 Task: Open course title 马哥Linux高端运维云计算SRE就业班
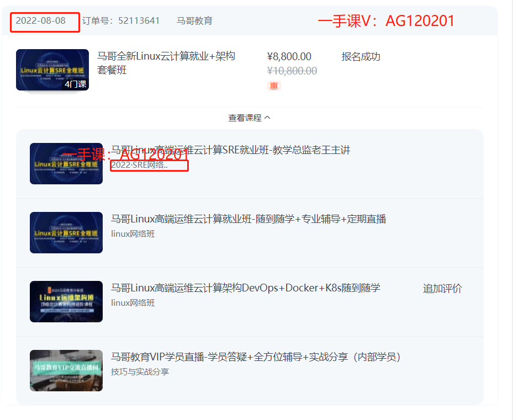click(x=231, y=150)
